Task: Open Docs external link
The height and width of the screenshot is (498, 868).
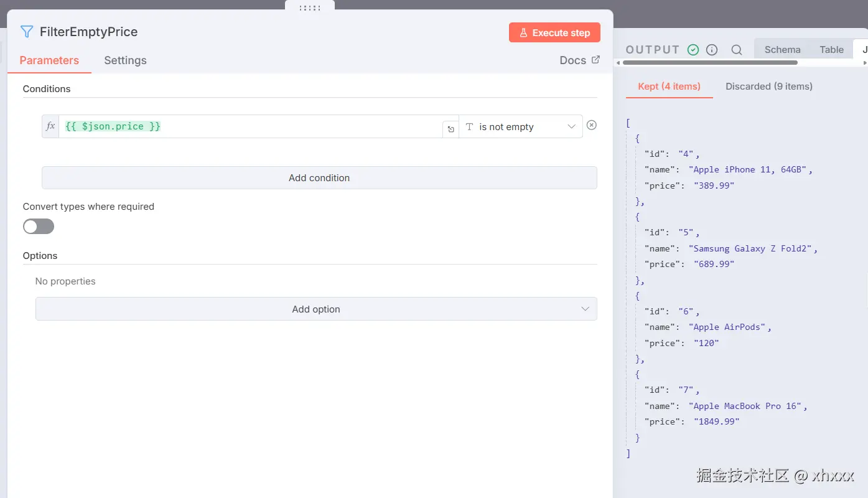Action: click(x=580, y=60)
